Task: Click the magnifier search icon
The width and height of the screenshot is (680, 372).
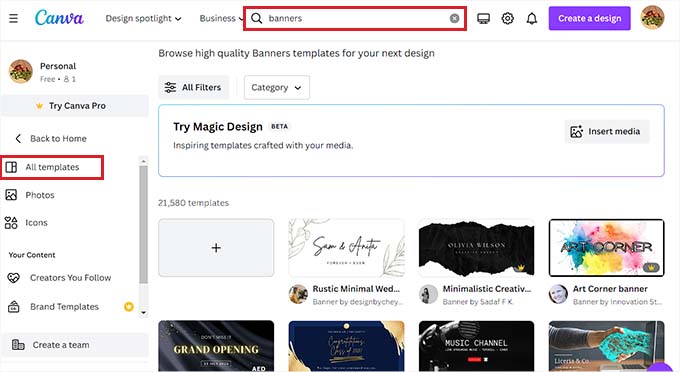Action: point(257,18)
